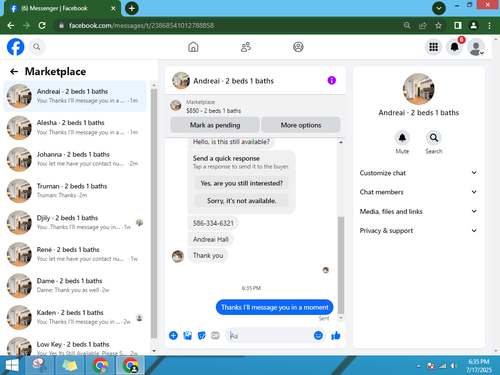Select the Messenger | Facebook browser tab

pos(62,8)
